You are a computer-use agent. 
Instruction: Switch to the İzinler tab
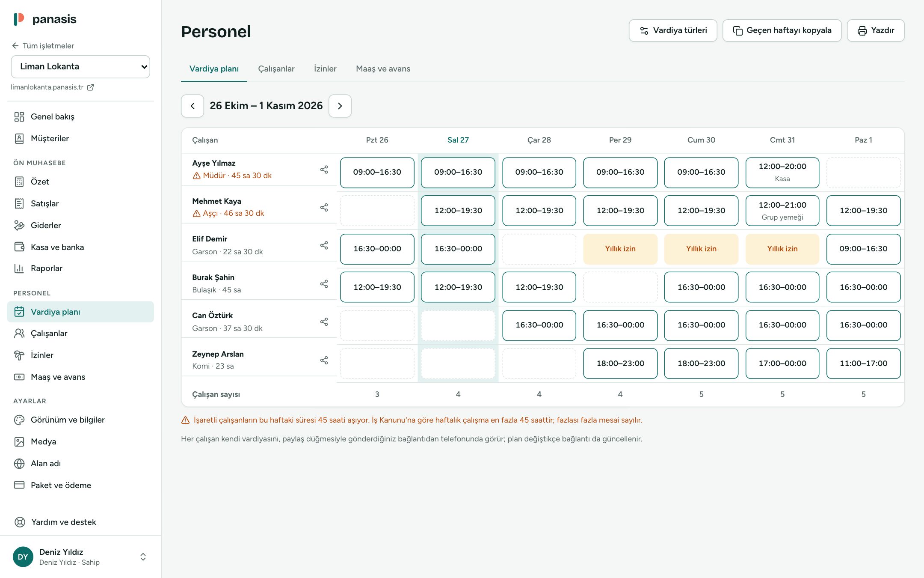pyautogui.click(x=325, y=69)
